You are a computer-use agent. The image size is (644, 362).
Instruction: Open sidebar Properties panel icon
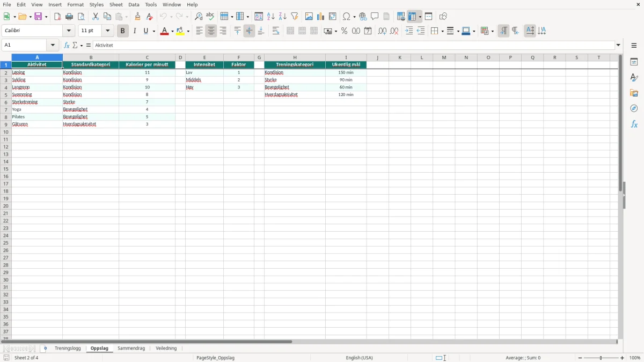coord(634,62)
